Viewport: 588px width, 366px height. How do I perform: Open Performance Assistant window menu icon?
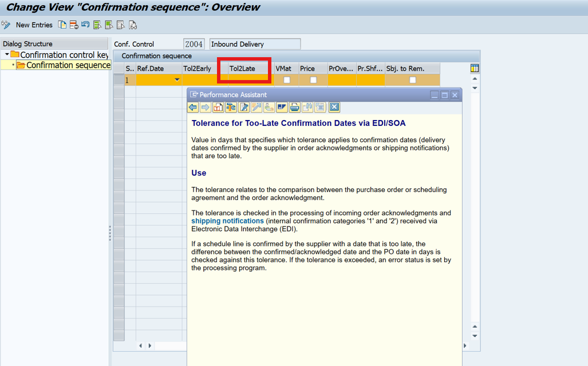pos(194,94)
